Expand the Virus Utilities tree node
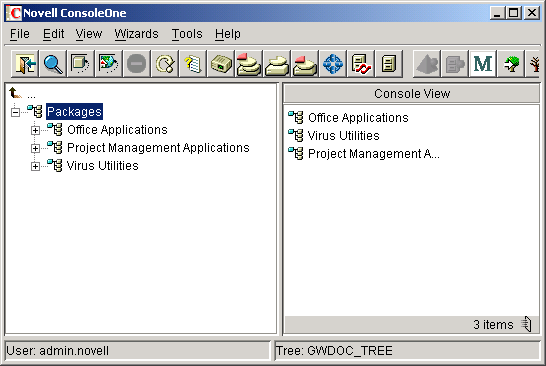 tap(35, 166)
